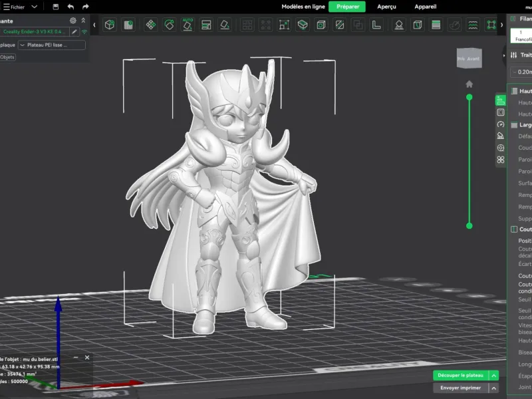The width and height of the screenshot is (532, 399).
Task: Edit the Creality Ender-3 printer preset
Action: tap(74, 31)
